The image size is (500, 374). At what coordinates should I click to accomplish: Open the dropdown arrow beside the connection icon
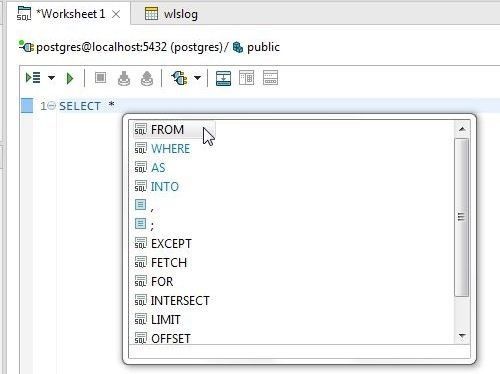click(x=197, y=78)
